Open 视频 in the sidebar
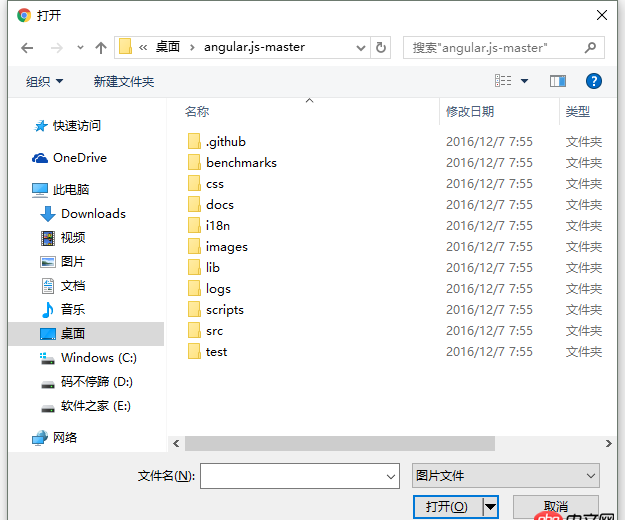This screenshot has width=625, height=520. [63, 238]
